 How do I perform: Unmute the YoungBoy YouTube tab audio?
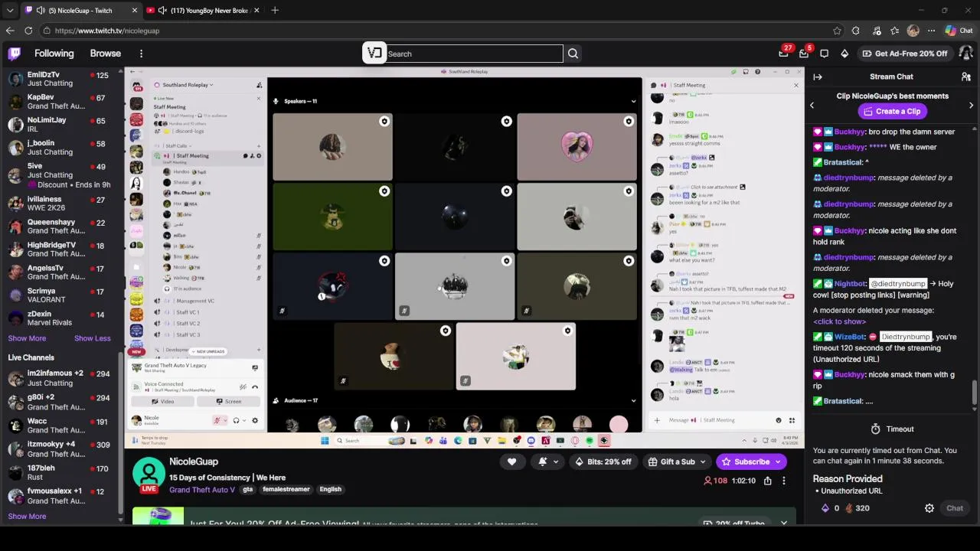tap(162, 10)
